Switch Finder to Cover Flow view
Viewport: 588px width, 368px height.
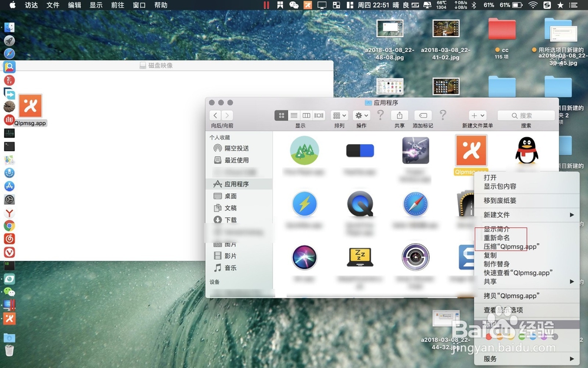(x=319, y=115)
